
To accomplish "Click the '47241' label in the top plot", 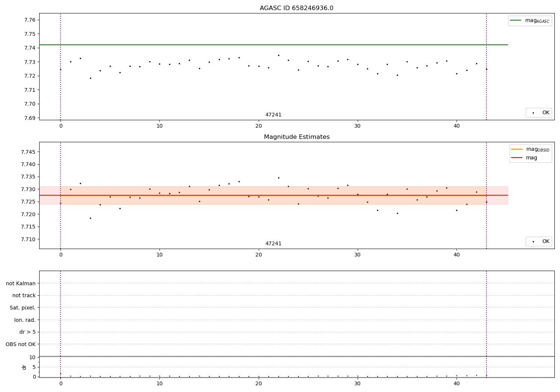I will pyautogui.click(x=273, y=115).
